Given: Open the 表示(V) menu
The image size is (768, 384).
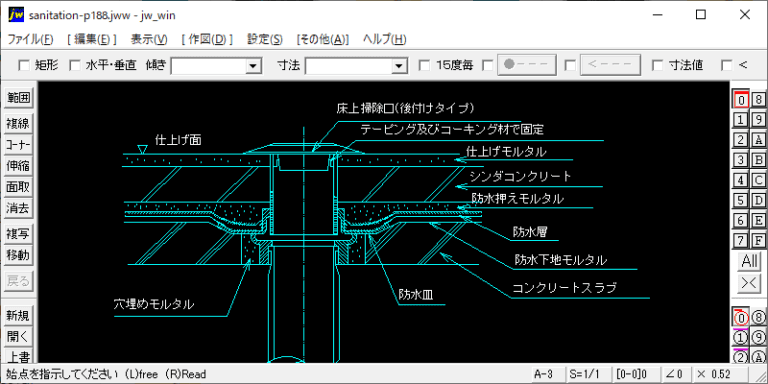Looking at the screenshot, I should point(149,39).
